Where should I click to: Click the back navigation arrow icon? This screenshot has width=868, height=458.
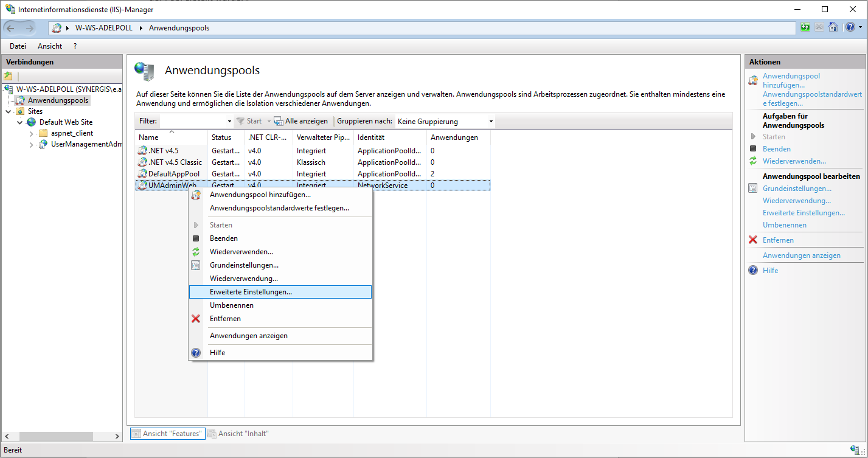[x=11, y=28]
